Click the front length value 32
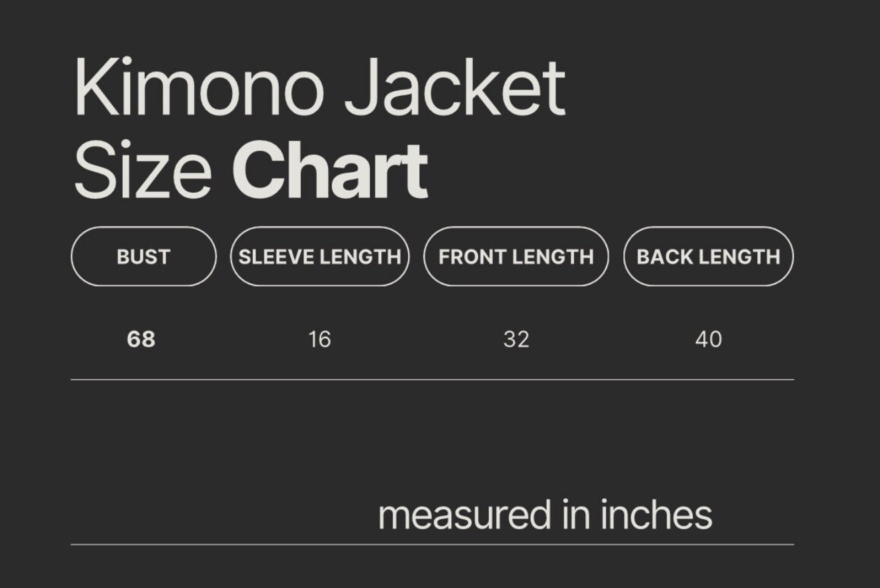880x588 pixels. (516, 339)
